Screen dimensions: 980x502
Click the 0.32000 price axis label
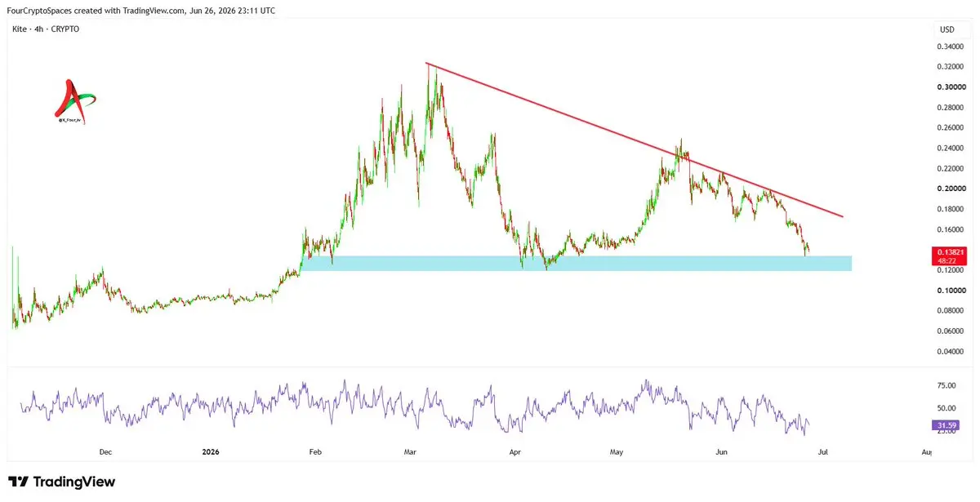[951, 67]
